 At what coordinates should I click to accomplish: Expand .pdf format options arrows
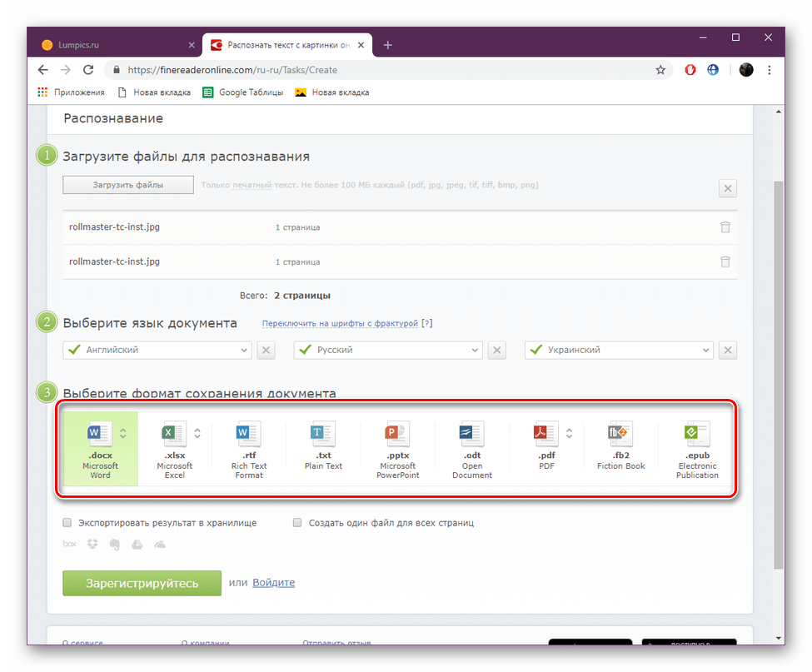(569, 433)
